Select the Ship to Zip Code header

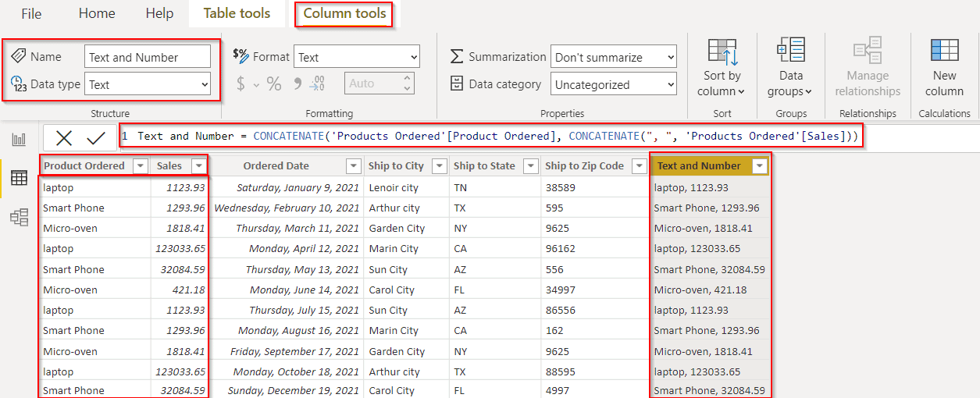click(584, 165)
